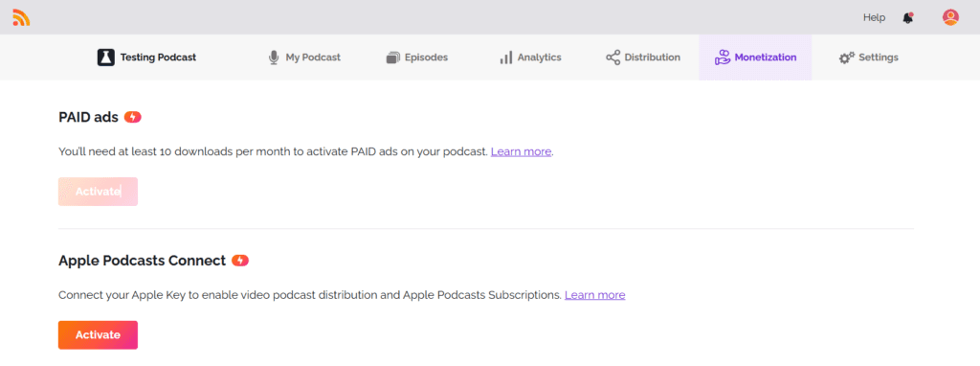Screen dimensions: 980x366
Task: Click Learn more in the PAID ads section
Action: (522, 151)
